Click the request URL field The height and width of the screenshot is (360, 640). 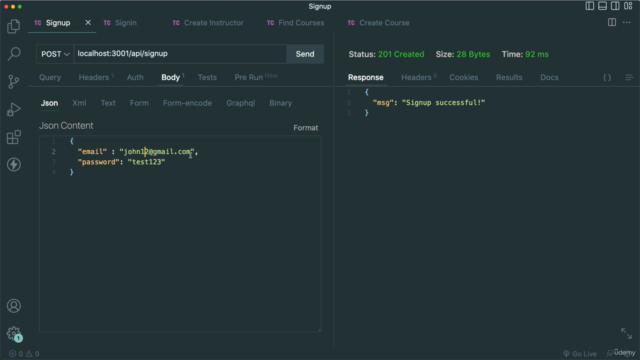(180, 54)
